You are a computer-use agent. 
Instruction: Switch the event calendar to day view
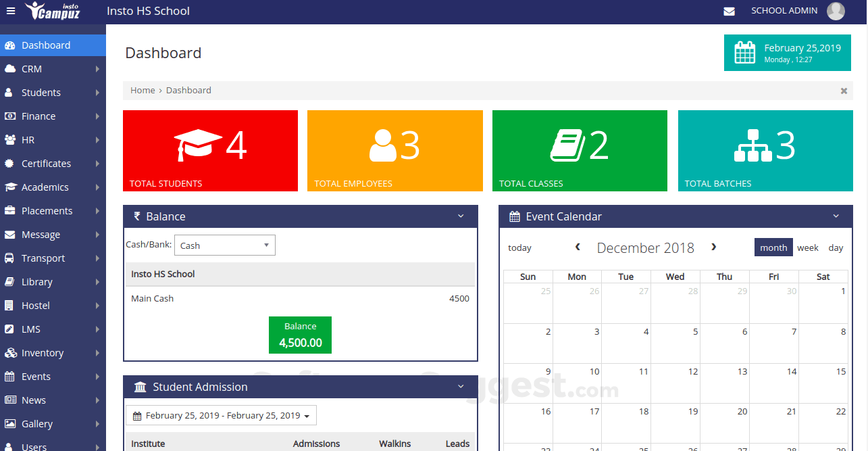point(836,247)
